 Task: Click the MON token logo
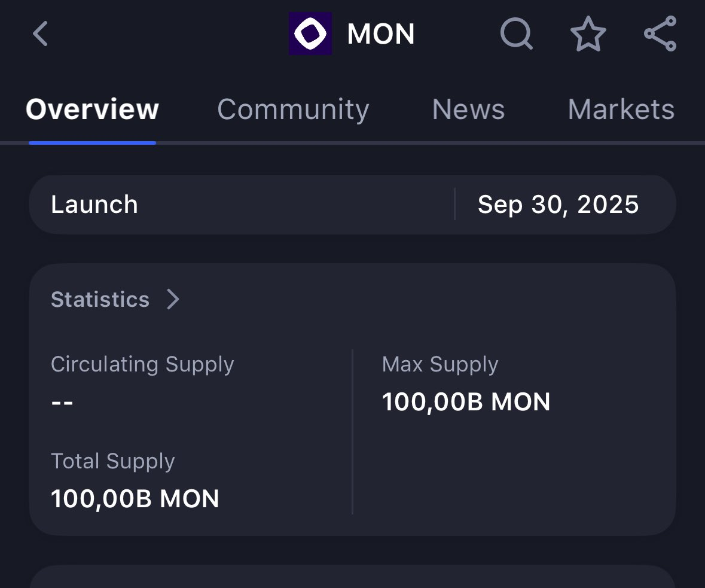[x=310, y=33]
